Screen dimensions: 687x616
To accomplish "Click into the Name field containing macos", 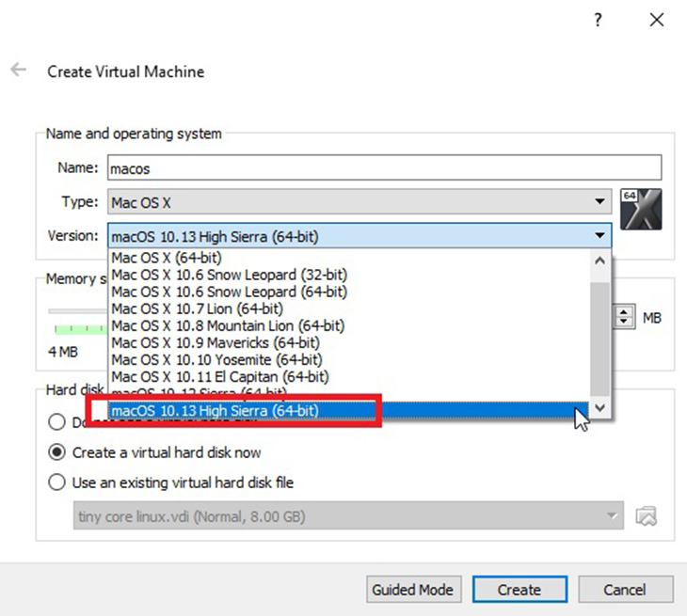I will [384, 167].
